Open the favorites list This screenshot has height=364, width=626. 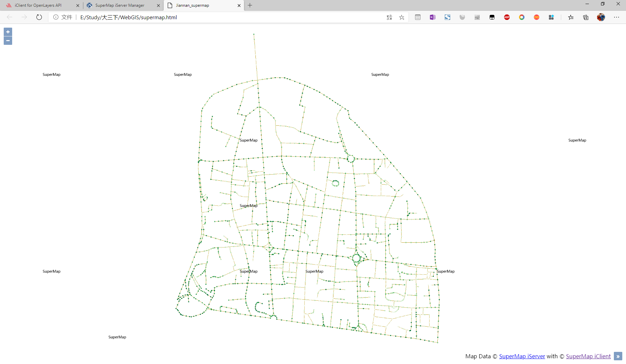pyautogui.click(x=571, y=17)
